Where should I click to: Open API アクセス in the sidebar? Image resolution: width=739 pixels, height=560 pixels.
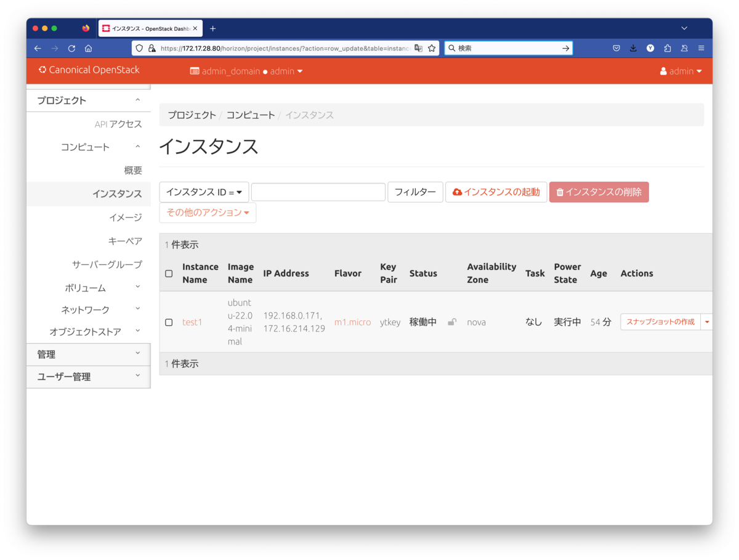[x=118, y=124]
